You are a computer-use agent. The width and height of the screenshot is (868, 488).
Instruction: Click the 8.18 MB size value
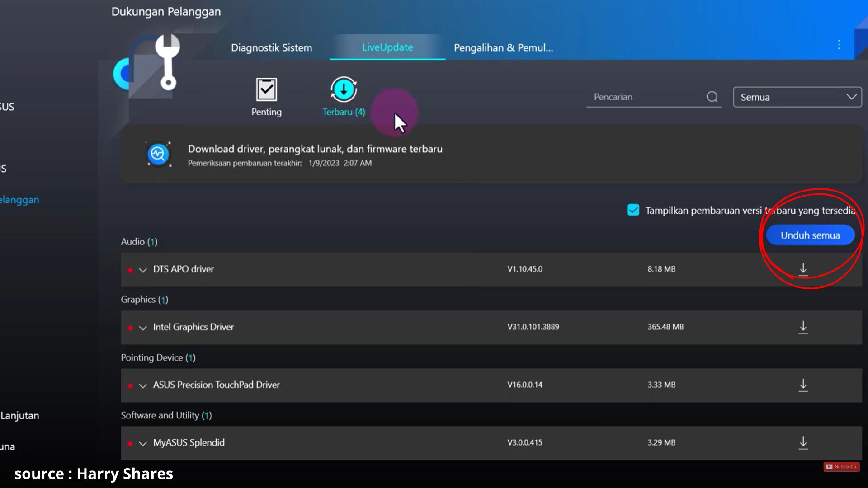click(661, 269)
